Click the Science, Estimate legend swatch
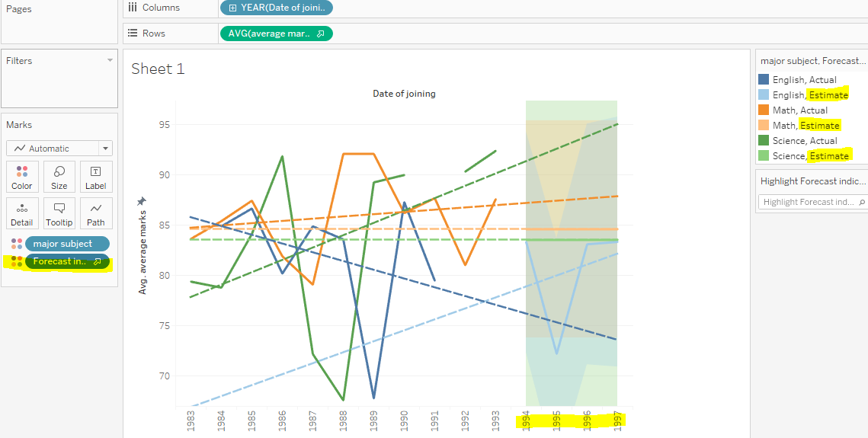This screenshot has height=438, width=868. point(764,156)
